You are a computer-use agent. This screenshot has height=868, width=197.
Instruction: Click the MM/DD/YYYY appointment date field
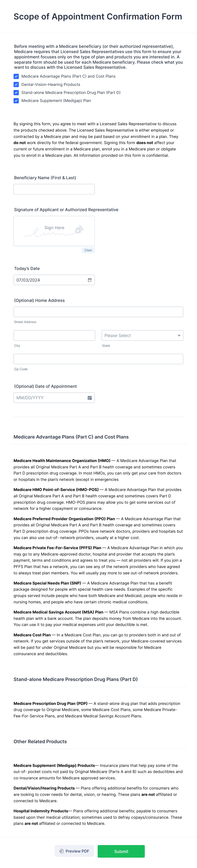coord(47,398)
